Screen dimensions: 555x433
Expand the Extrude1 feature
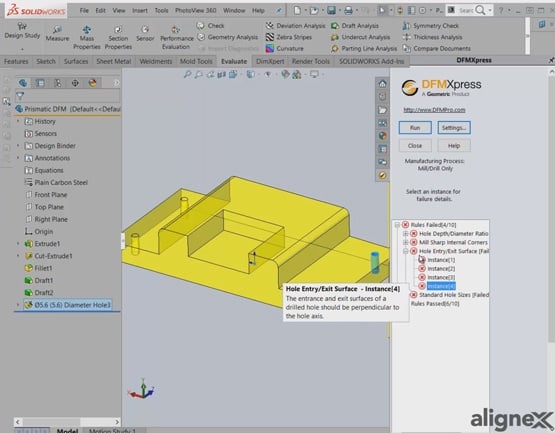(18, 244)
